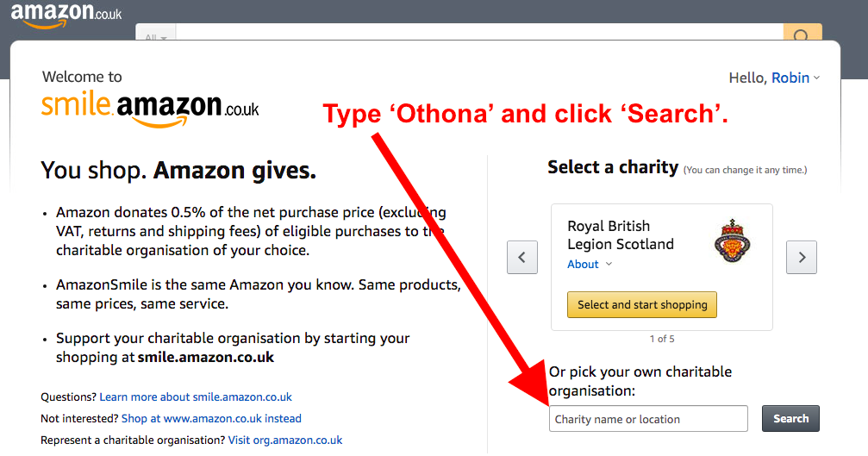Viewport: 868px width, 456px height.
Task: Click Select and start shopping button
Action: [x=642, y=305]
